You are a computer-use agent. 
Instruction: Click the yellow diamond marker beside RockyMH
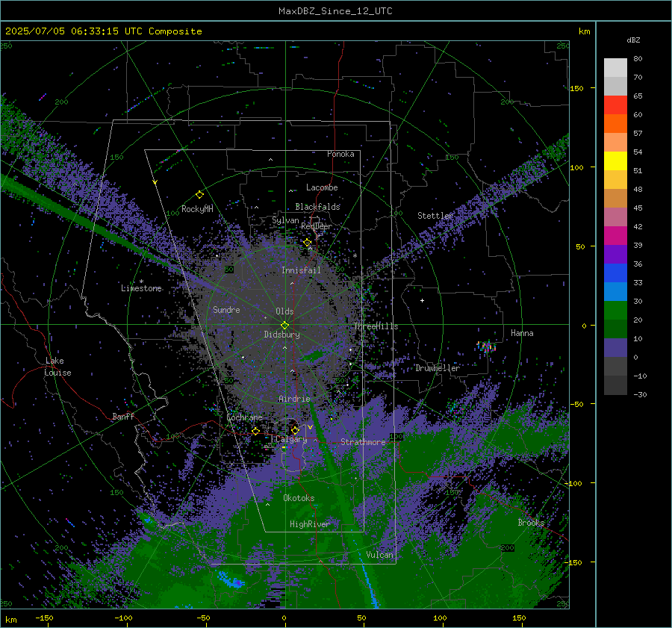199,195
